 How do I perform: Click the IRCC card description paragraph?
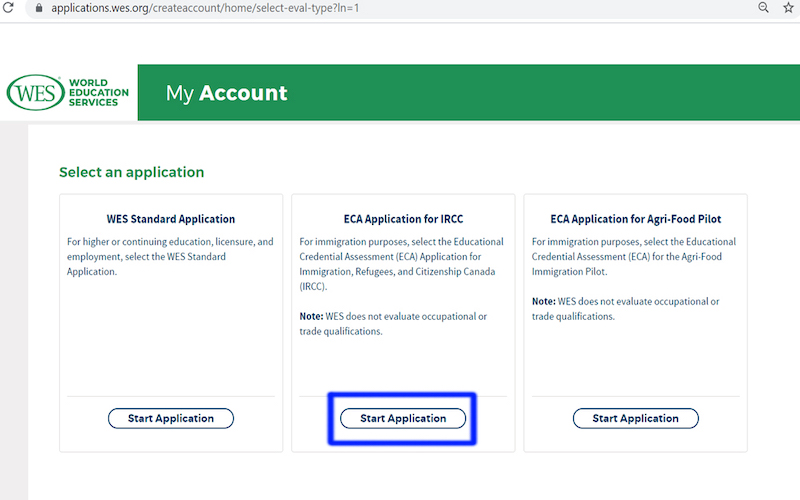pyautogui.click(x=402, y=264)
